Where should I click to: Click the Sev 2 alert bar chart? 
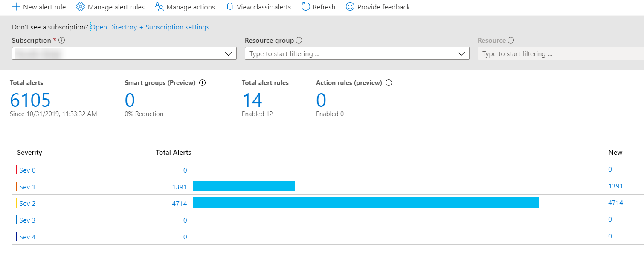pos(366,202)
